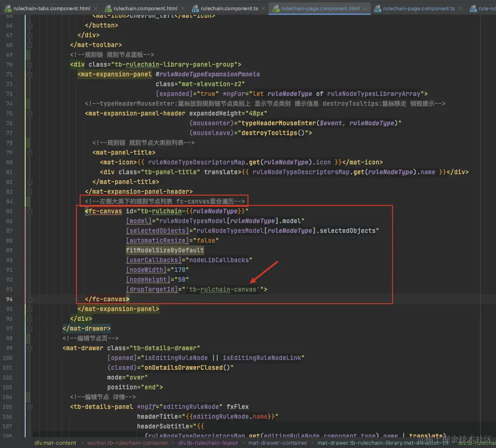Screen dimensions: 496x448
Task: Click the [nodeHeight] attribute name
Action: coord(148,279)
